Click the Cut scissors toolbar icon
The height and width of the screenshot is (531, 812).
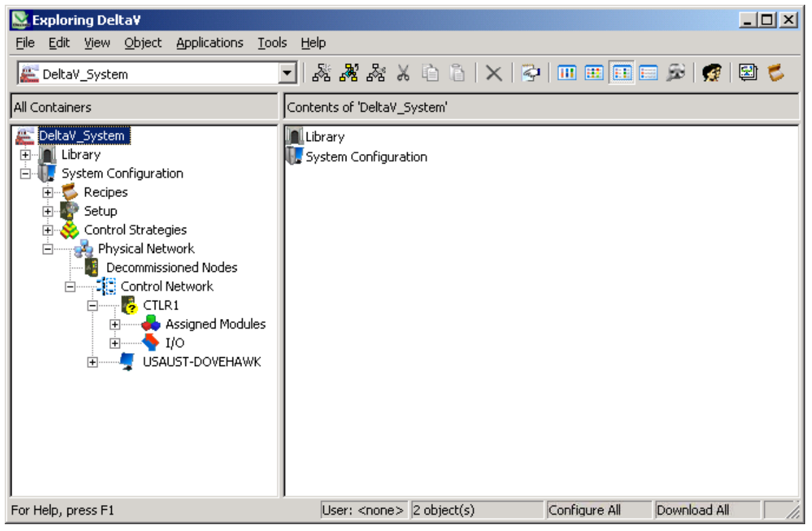403,74
